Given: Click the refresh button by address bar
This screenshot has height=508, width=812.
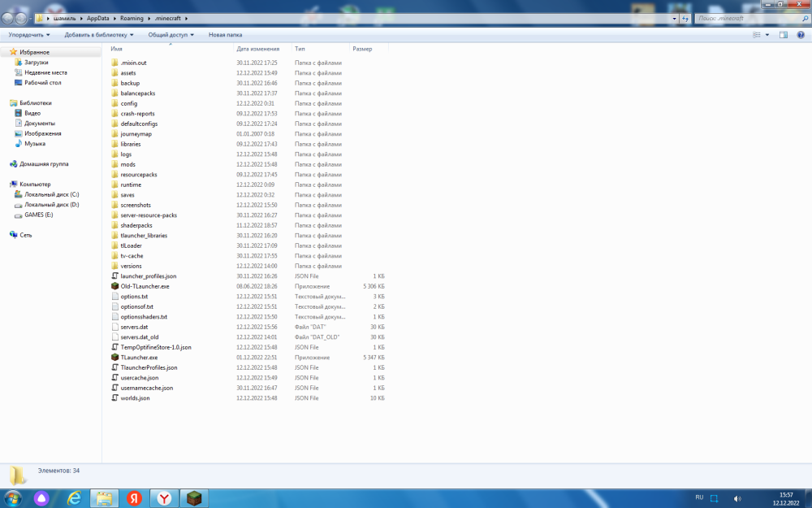Looking at the screenshot, I should tap(685, 18).
